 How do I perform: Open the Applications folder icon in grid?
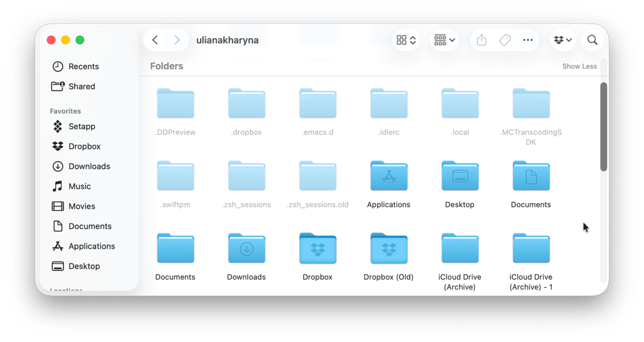389,176
